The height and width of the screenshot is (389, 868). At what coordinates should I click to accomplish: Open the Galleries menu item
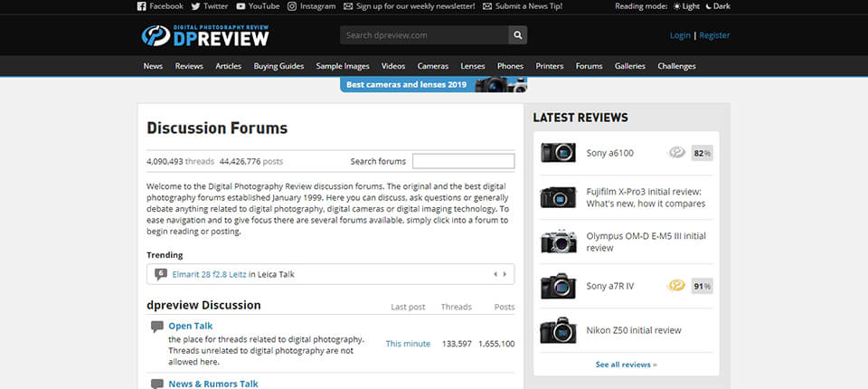(630, 66)
